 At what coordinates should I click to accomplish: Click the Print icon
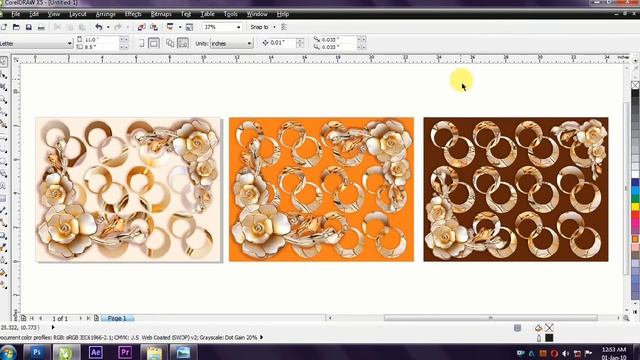[41, 27]
